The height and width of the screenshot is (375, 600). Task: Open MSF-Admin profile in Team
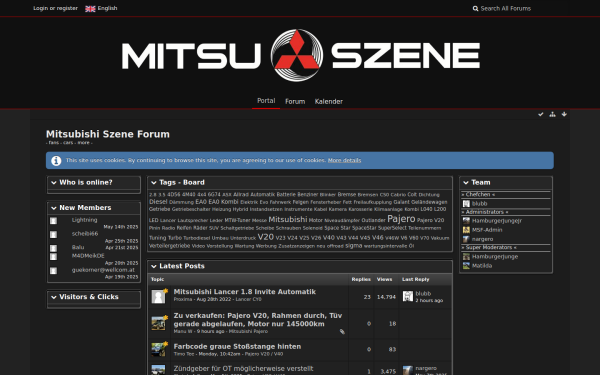487,230
